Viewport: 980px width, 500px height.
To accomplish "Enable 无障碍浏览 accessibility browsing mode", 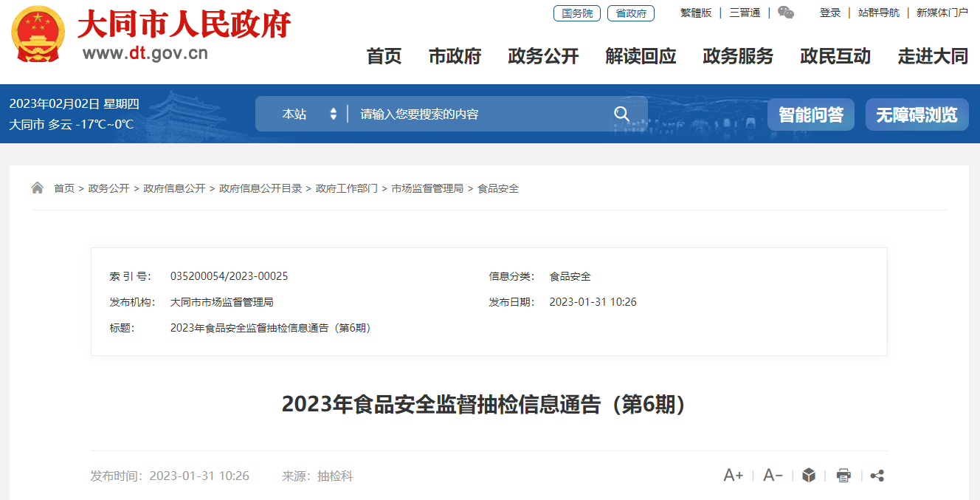I will coord(917,114).
